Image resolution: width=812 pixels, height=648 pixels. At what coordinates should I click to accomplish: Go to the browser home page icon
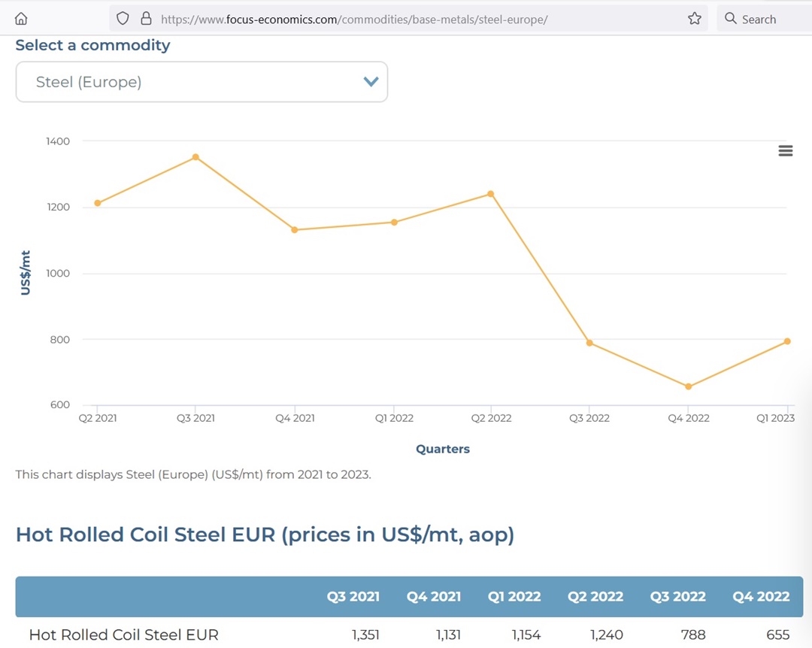pyautogui.click(x=21, y=19)
